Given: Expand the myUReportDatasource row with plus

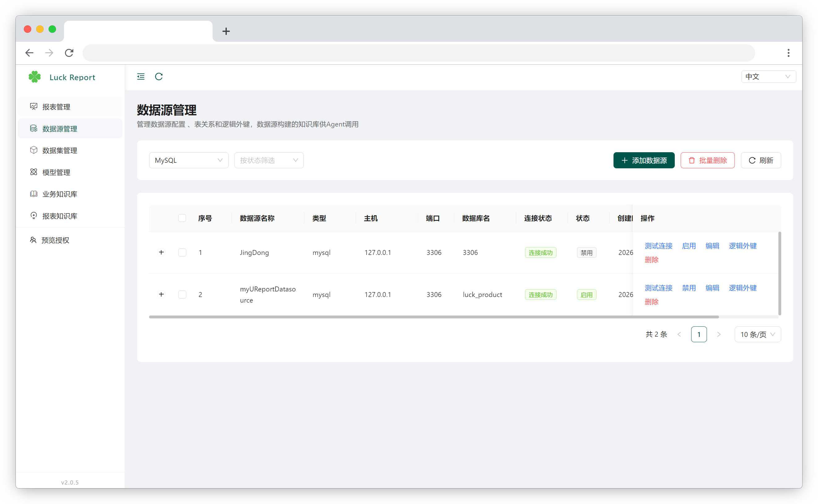Looking at the screenshot, I should pyautogui.click(x=161, y=294).
